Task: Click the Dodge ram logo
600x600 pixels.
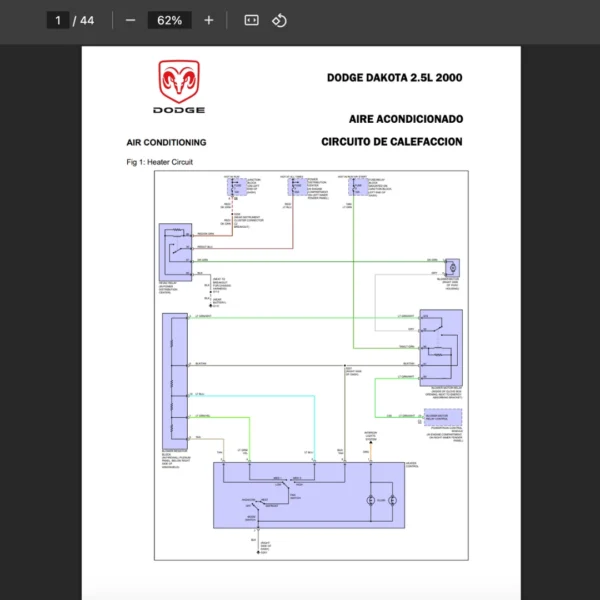Action: pos(179,82)
